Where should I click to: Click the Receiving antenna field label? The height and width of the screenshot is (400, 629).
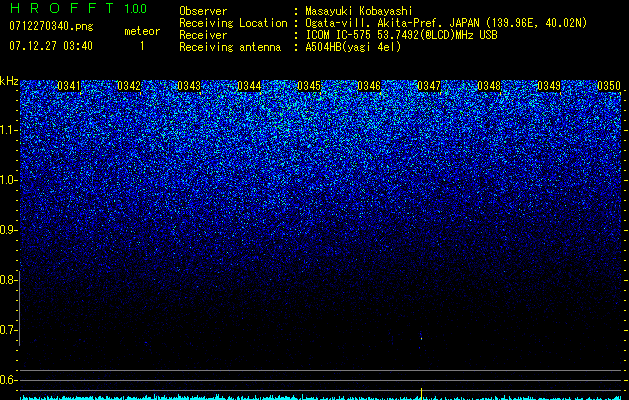230,47
